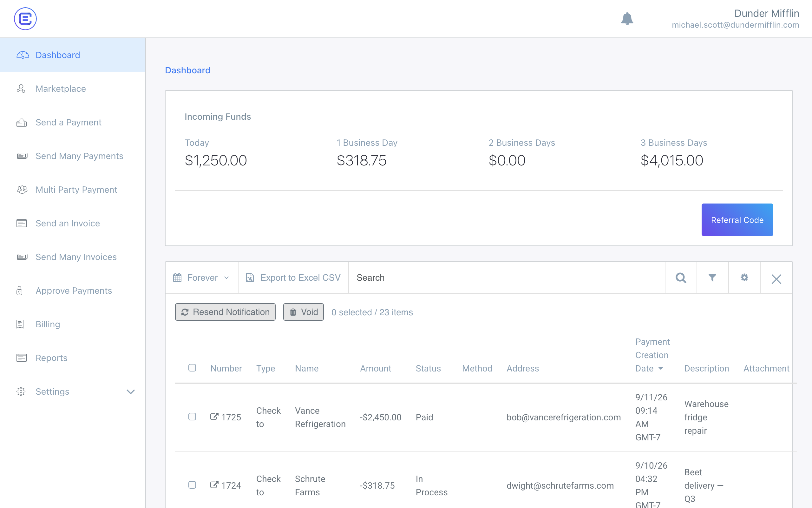Open table column settings gear
Screen dimensions: 812x508
(744, 277)
